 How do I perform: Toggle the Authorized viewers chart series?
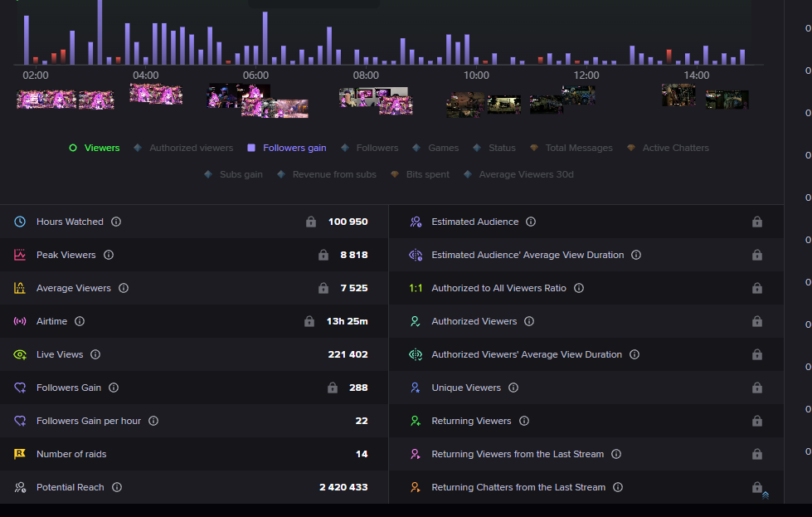[x=183, y=148]
